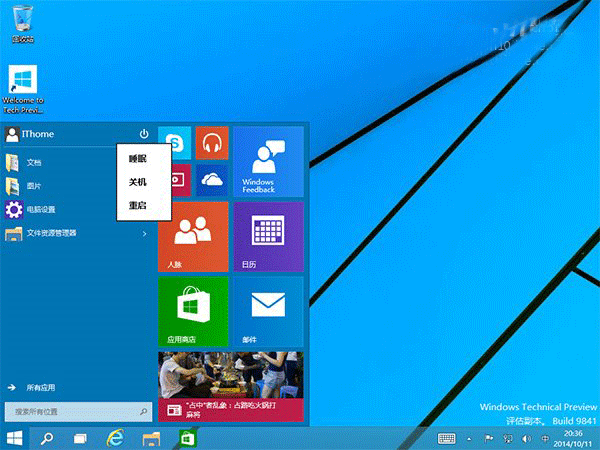This screenshot has height=450, width=600.
Task: Open the Windows Feedback tile
Action: 268,161
